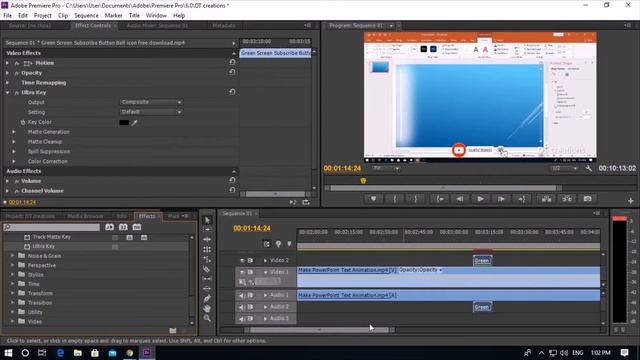The width and height of the screenshot is (640, 360).
Task: Click the Lift button in program monitor
Action: [547, 199]
